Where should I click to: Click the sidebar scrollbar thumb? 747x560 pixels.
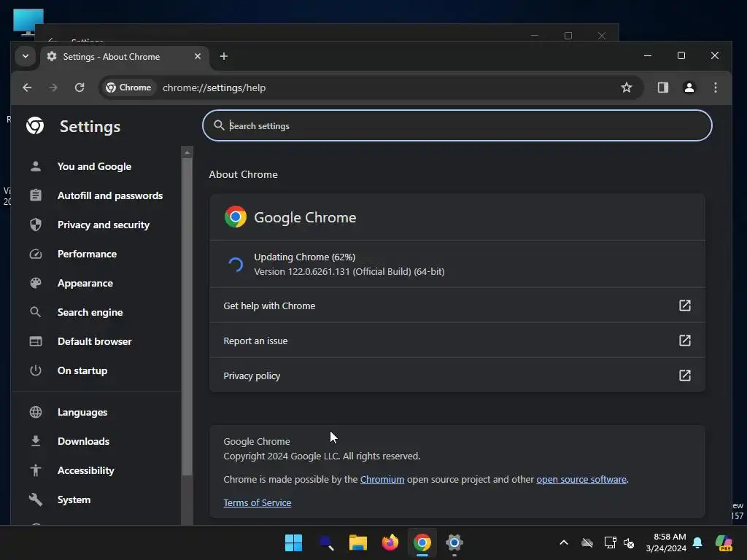pos(187,316)
